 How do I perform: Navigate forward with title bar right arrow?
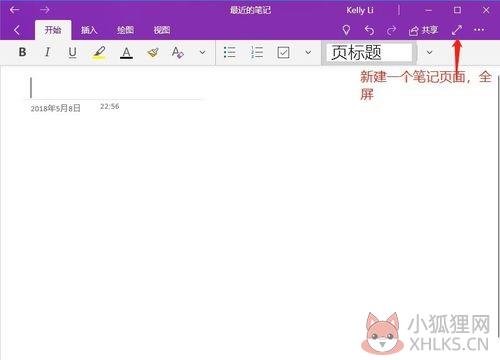click(x=45, y=10)
